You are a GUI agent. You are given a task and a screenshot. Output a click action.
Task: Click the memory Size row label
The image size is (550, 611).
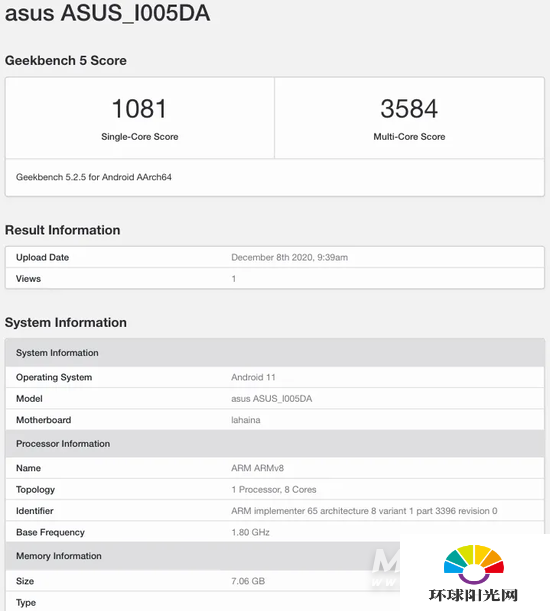25,581
